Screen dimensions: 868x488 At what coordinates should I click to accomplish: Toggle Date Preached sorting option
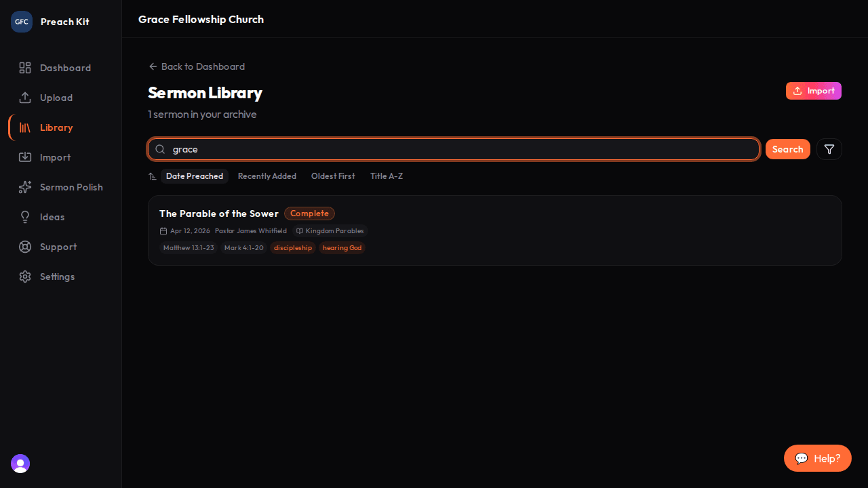[x=195, y=176]
